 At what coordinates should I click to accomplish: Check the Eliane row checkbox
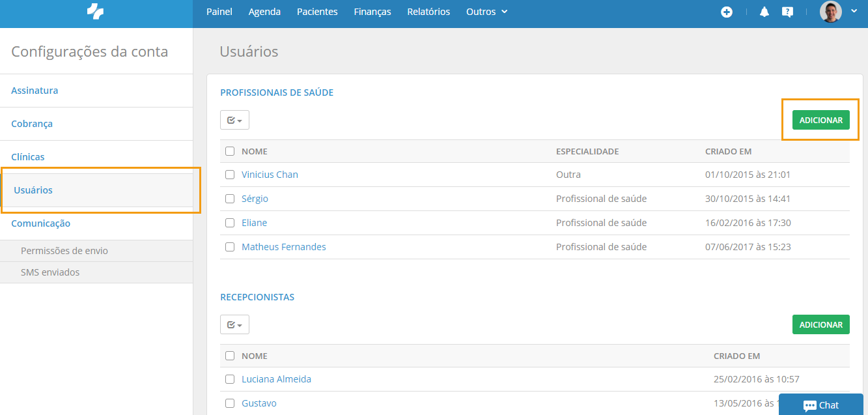tap(230, 223)
